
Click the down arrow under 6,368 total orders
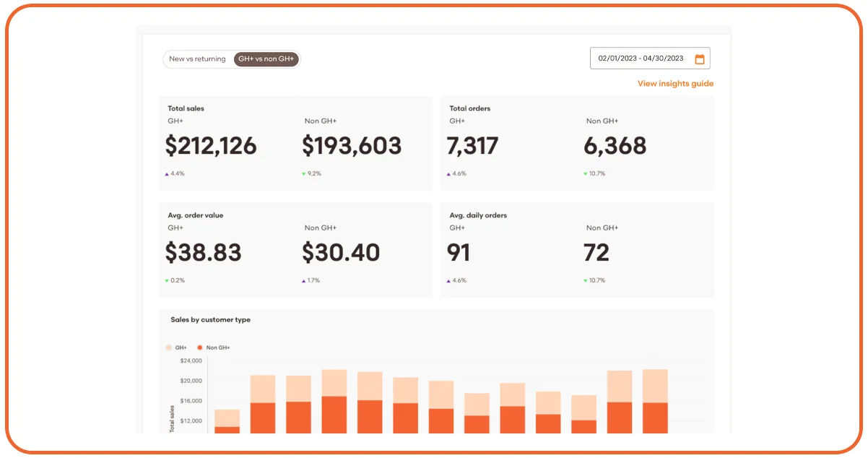tap(586, 174)
